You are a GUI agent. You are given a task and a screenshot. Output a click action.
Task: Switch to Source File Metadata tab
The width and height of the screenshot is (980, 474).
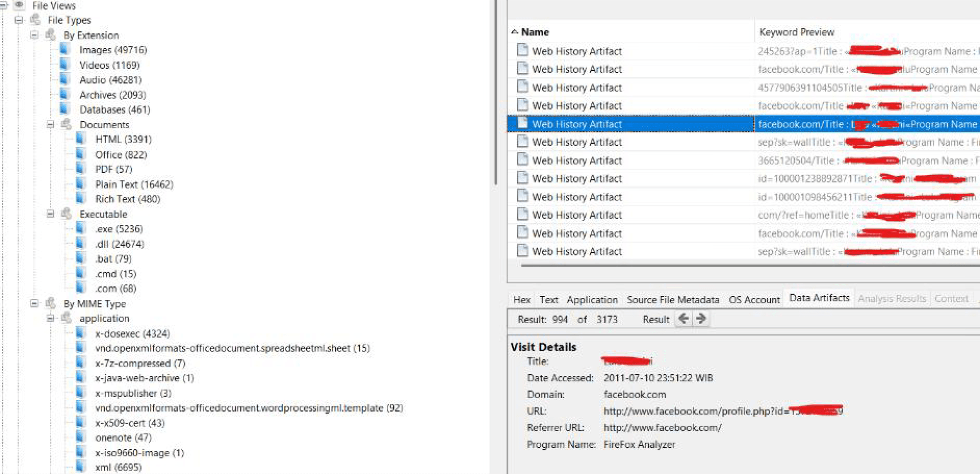pyautogui.click(x=673, y=299)
